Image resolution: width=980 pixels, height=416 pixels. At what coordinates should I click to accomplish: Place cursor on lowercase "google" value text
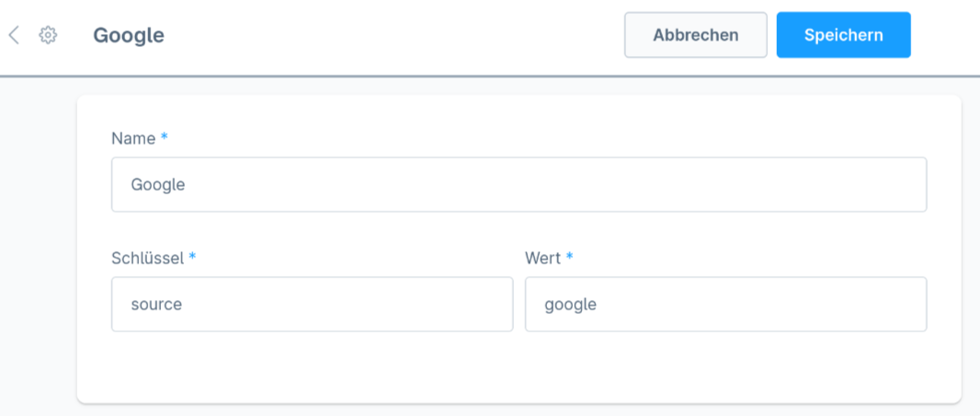(570, 304)
